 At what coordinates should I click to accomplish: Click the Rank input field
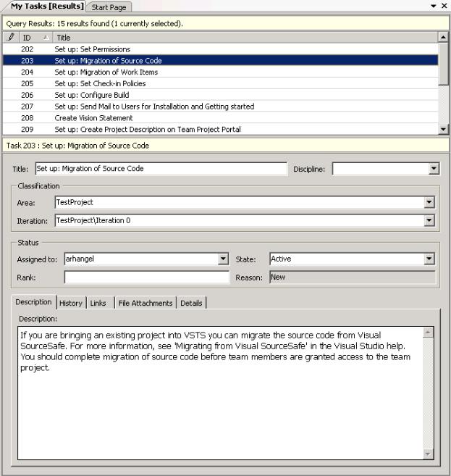point(146,277)
